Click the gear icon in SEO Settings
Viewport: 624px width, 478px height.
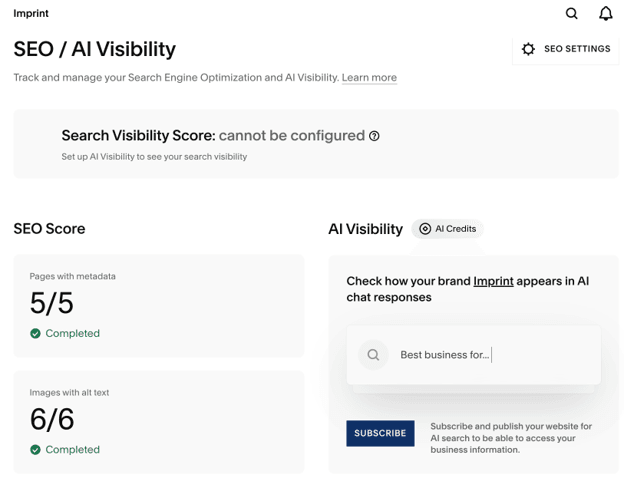[528, 49]
